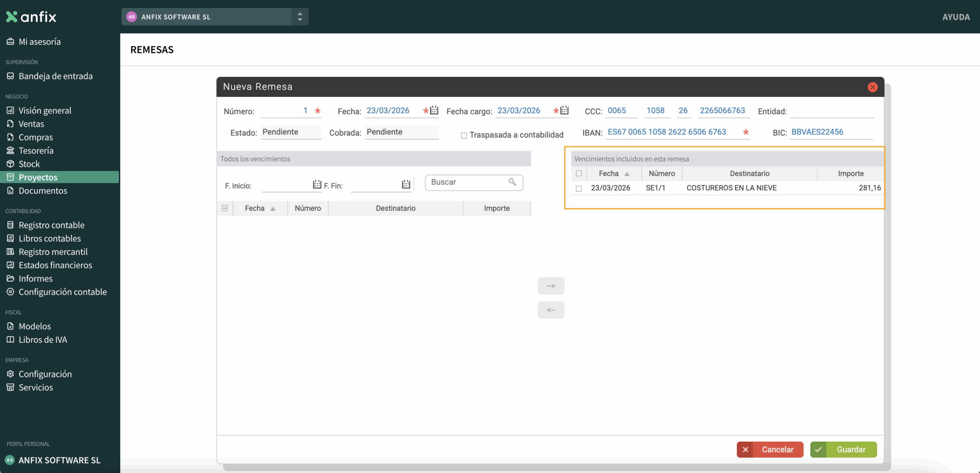Click the anfix logo in header

pos(31,17)
